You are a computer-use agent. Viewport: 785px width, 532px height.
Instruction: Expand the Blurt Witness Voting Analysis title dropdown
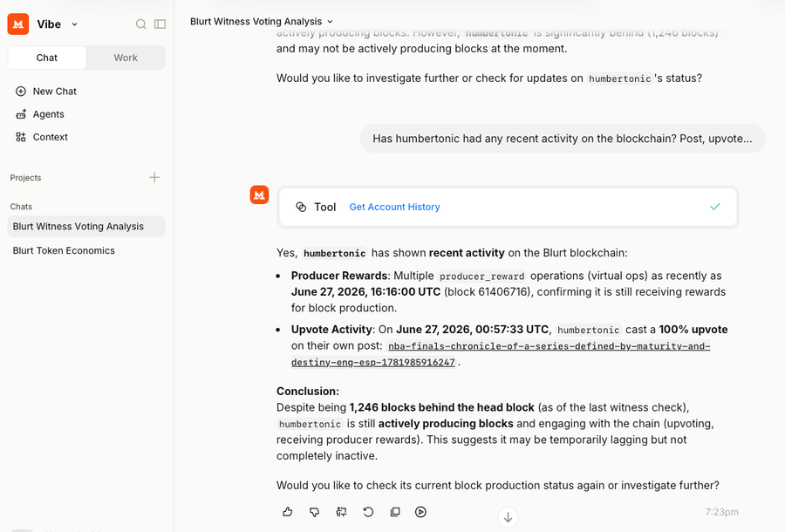pos(330,22)
